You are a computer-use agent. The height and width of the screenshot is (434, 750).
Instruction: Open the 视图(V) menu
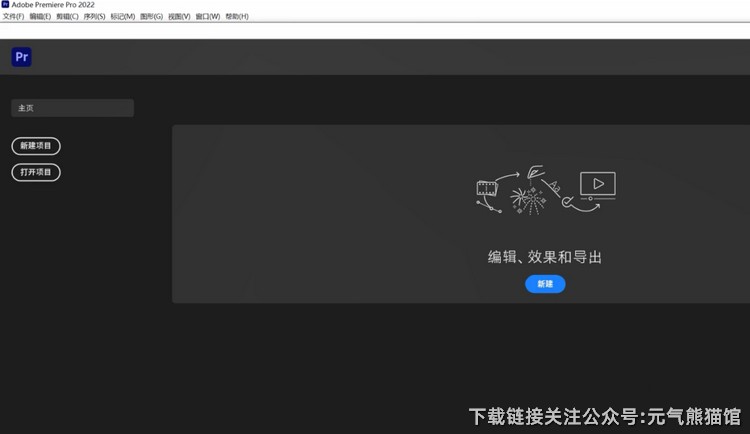point(179,17)
